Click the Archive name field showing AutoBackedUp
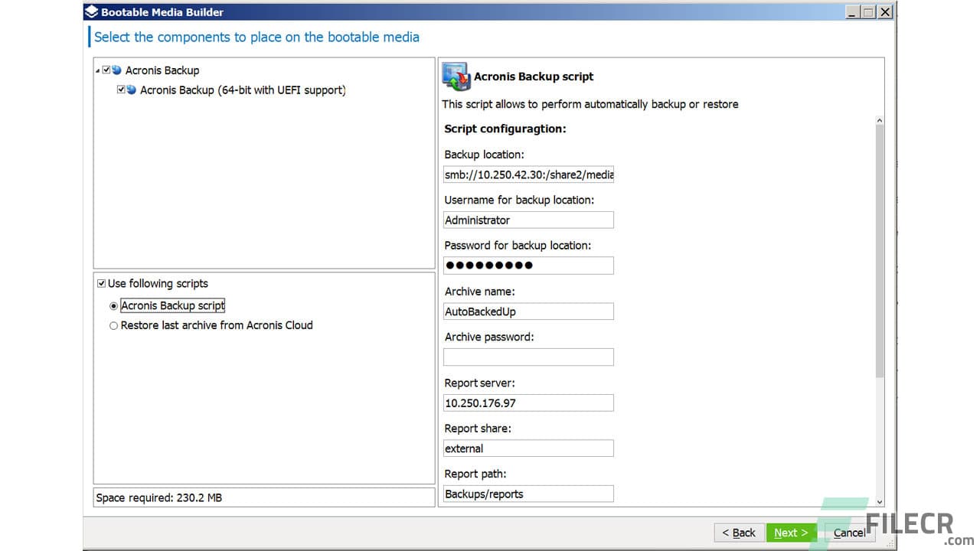This screenshot has height=551, width=980. [528, 311]
